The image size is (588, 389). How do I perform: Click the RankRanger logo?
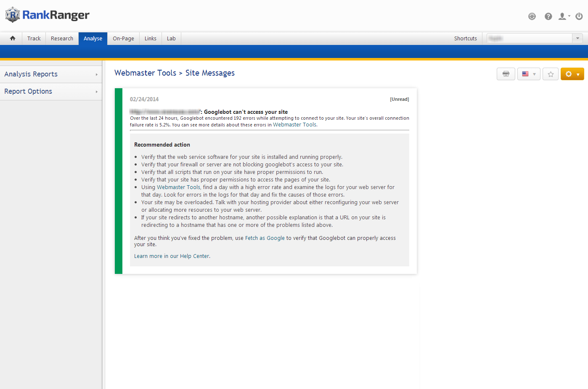pos(48,15)
